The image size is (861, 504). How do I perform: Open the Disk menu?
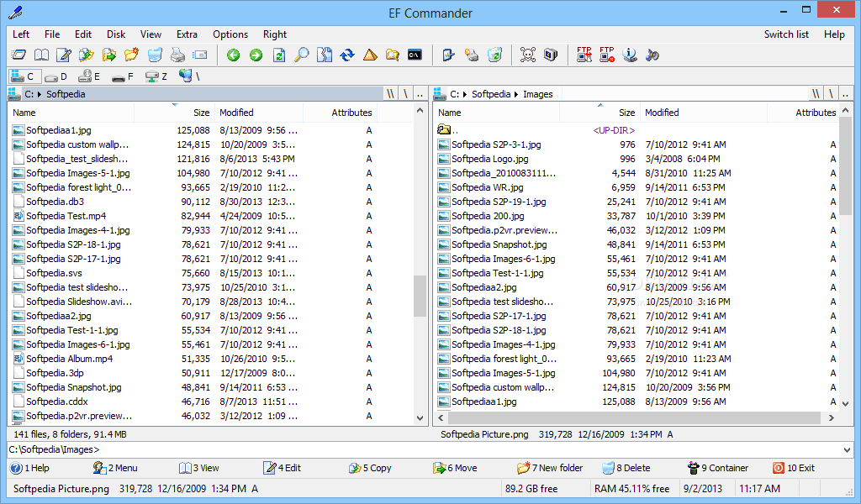click(x=115, y=34)
